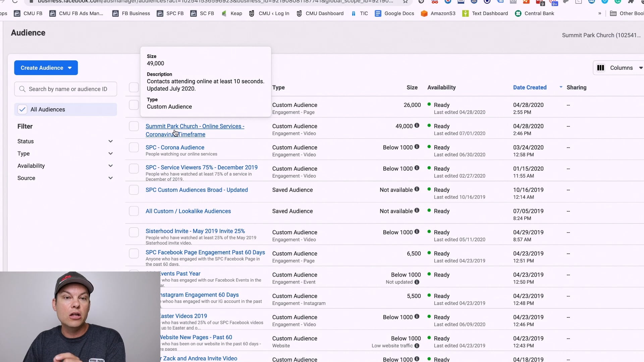Expand the Source filter
644x362 pixels.
tap(65, 178)
